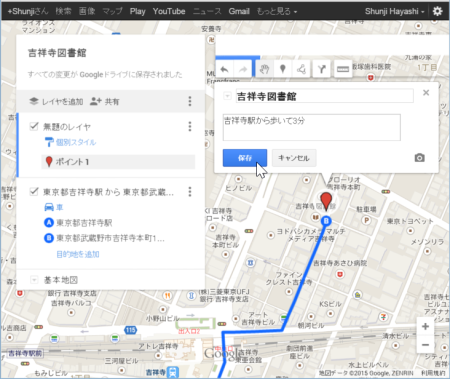Open YouTube from the top bar

169,11
